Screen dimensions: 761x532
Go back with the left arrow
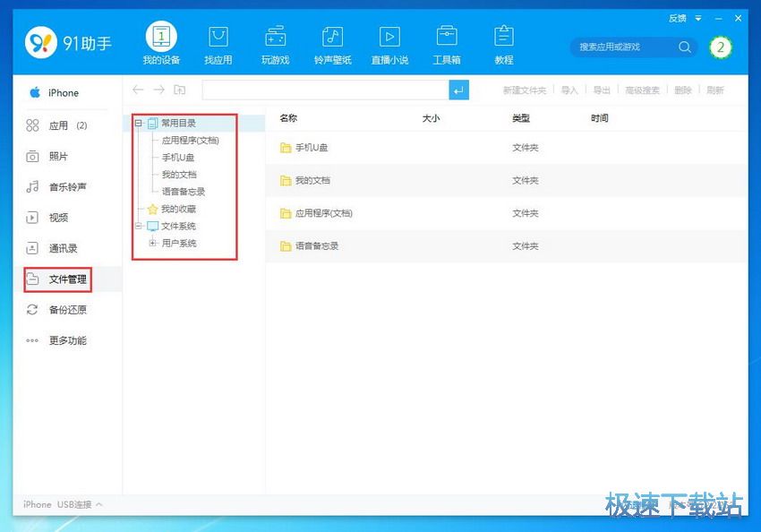point(138,90)
